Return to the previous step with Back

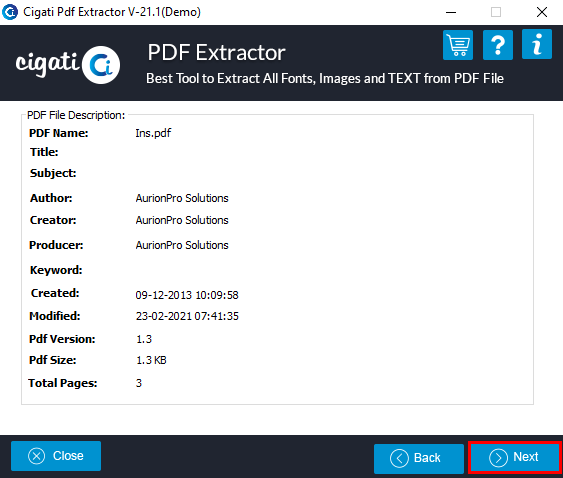click(x=419, y=458)
